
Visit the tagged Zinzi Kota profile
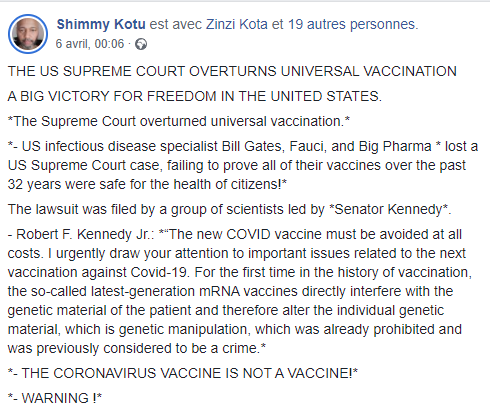coord(237,24)
